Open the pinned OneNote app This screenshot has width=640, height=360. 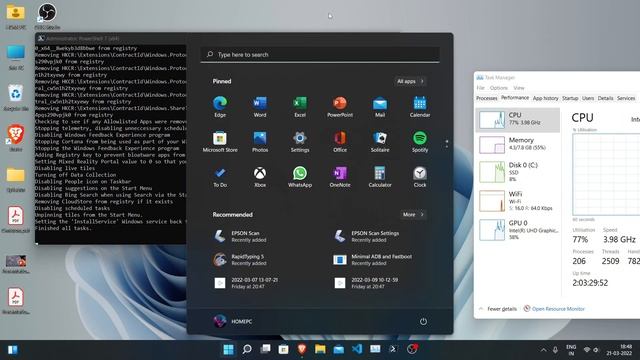click(340, 177)
